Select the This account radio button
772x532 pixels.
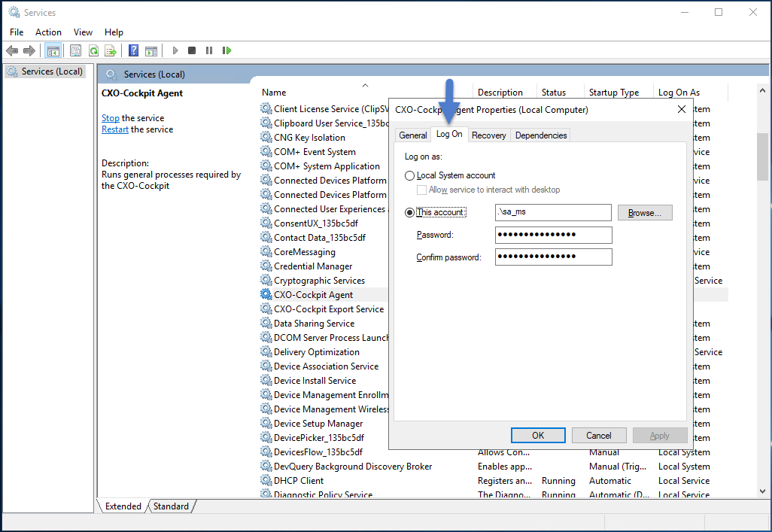point(409,212)
